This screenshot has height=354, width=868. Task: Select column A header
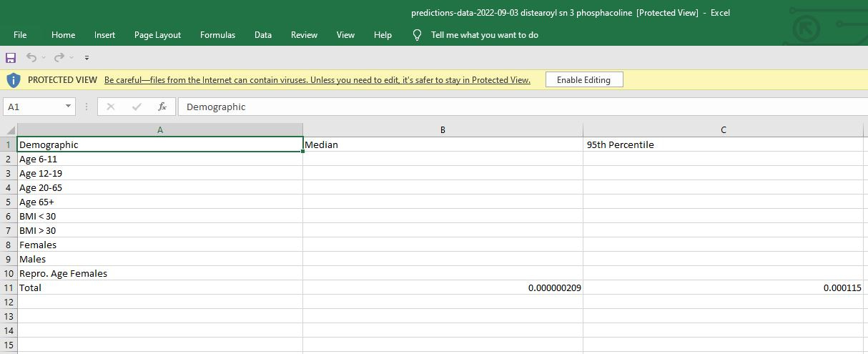(x=160, y=130)
